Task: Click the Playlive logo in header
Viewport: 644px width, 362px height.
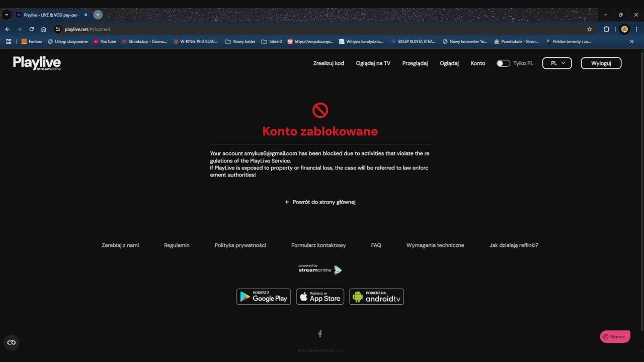Action: pos(37,63)
